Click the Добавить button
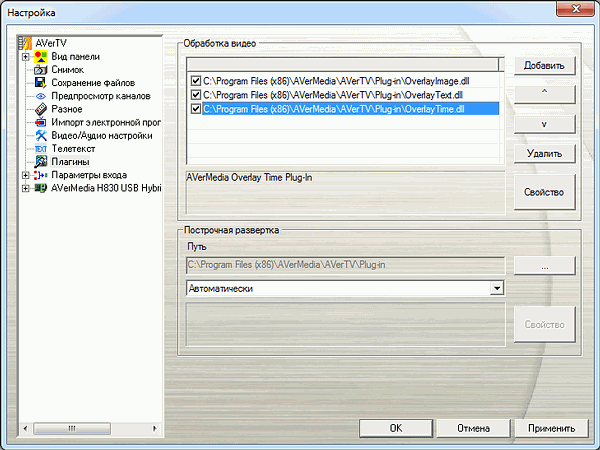Image resolution: width=600 pixels, height=450 pixels. pos(545,66)
